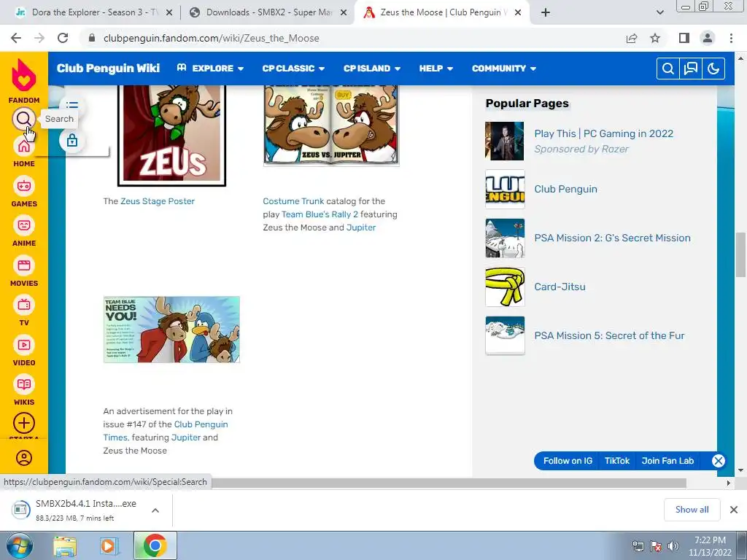Click the Fandom flame logo
Image resolution: width=747 pixels, height=560 pixels.
click(24, 75)
